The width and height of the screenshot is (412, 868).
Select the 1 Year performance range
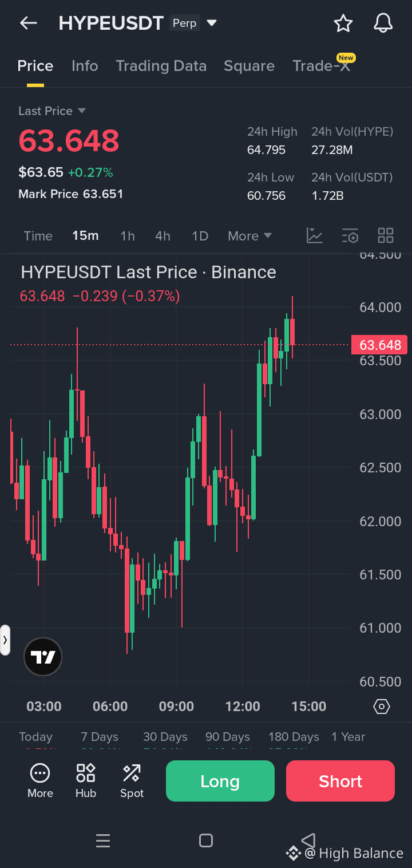[348, 737]
